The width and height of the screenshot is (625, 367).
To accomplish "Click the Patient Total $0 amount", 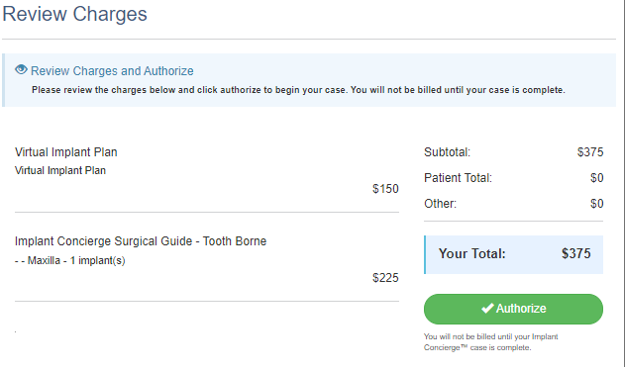I will (x=597, y=178).
